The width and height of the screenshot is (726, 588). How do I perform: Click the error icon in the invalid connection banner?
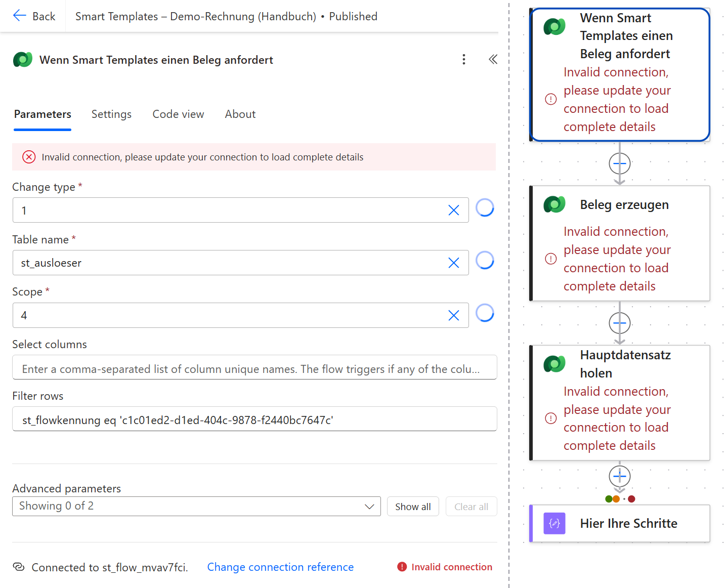[29, 157]
